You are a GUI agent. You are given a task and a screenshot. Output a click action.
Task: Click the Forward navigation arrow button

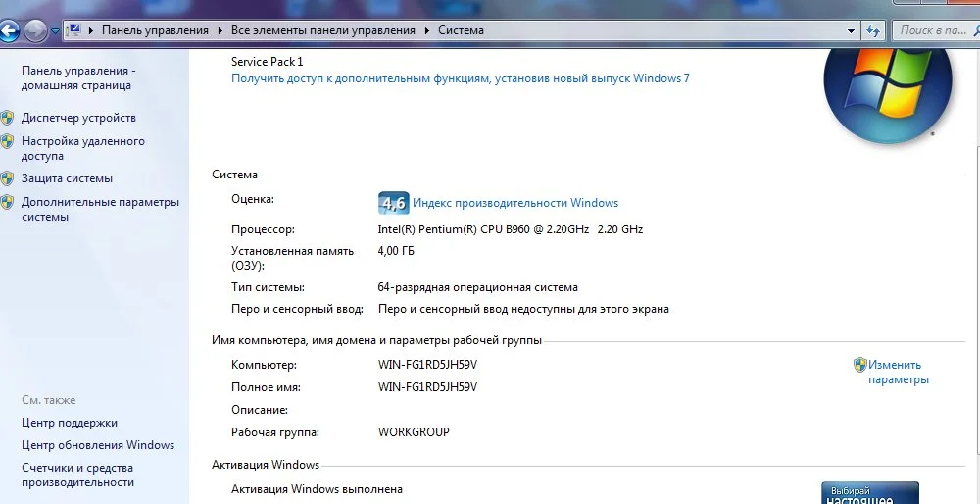35,30
